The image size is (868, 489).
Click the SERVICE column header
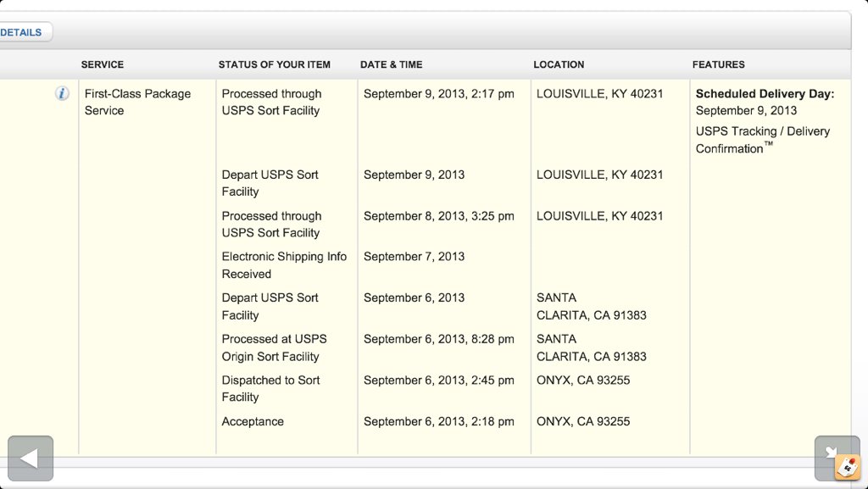coord(103,64)
